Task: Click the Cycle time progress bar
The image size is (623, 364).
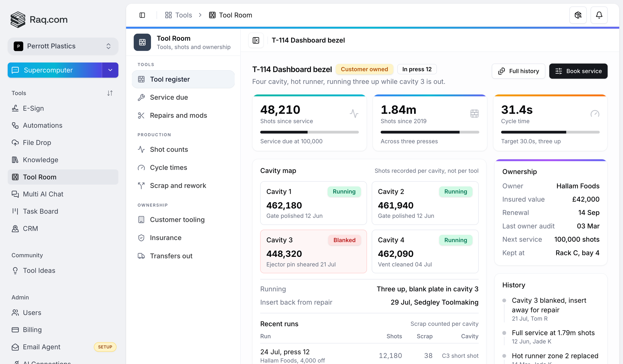Action: click(550, 132)
